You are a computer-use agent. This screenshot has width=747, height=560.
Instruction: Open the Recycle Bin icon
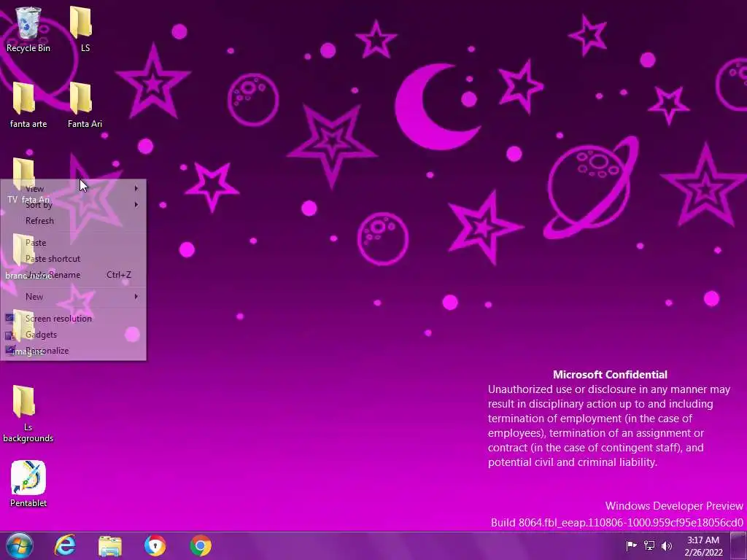pyautogui.click(x=28, y=29)
